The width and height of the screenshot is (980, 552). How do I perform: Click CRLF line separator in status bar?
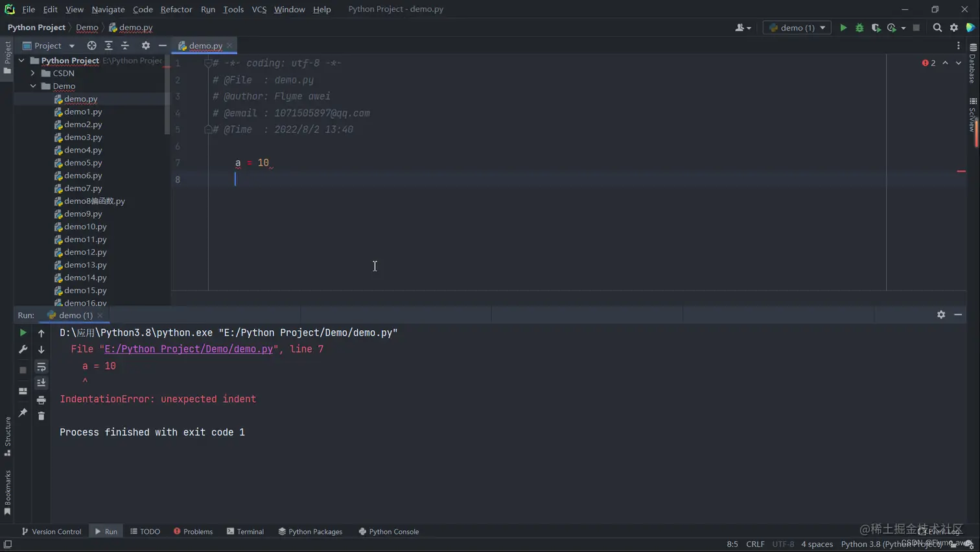pos(755,544)
